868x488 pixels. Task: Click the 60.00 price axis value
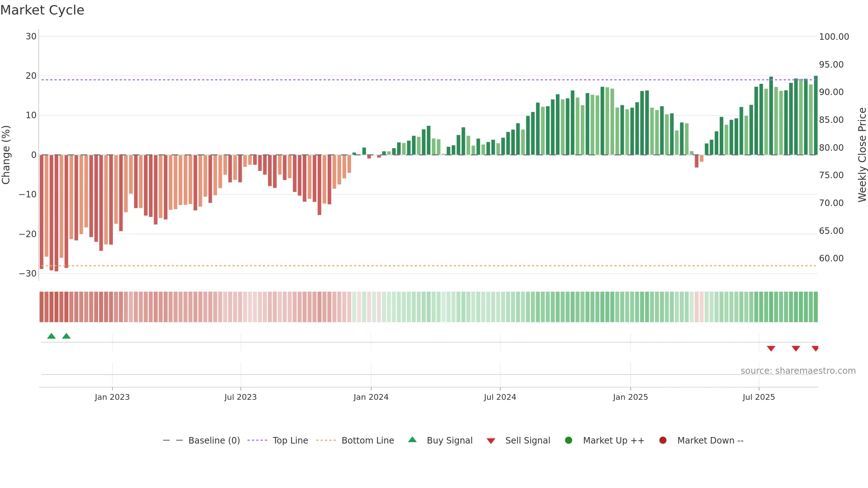831,258
